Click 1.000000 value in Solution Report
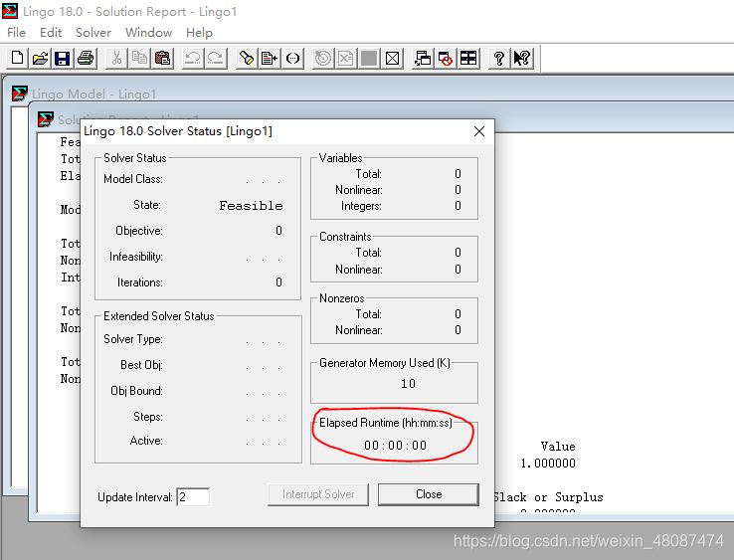734x560 pixels. tap(548, 464)
